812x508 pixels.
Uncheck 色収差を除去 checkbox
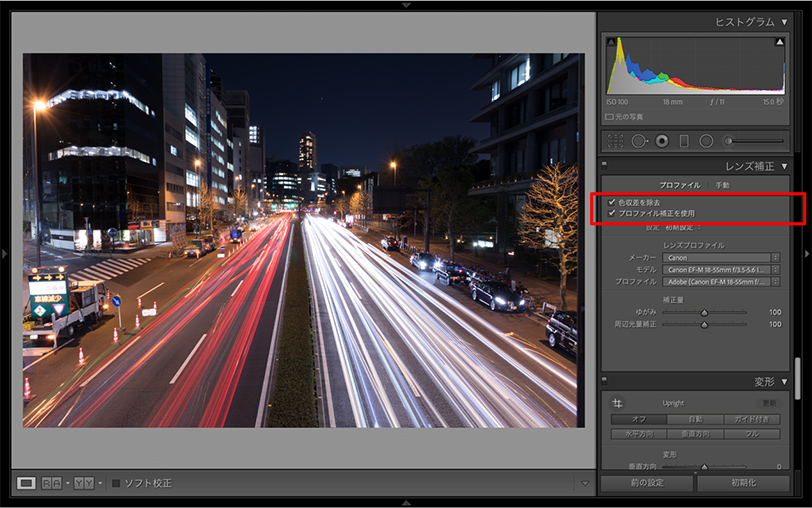pos(612,202)
